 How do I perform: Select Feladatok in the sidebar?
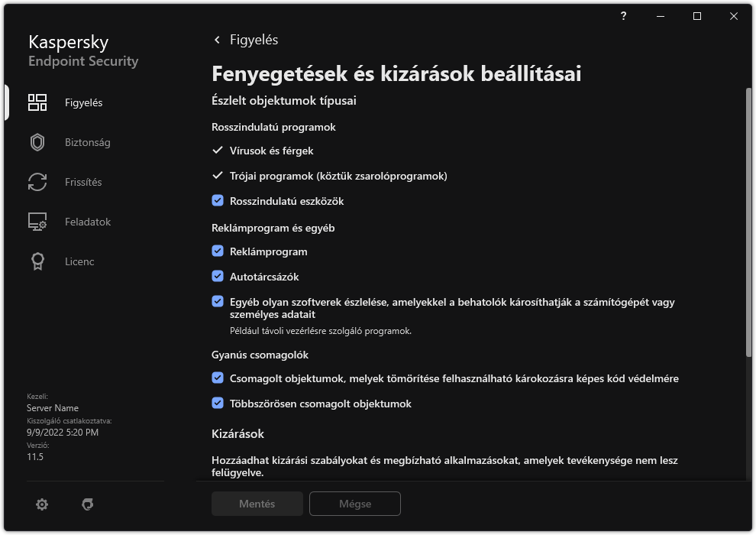[x=86, y=222]
